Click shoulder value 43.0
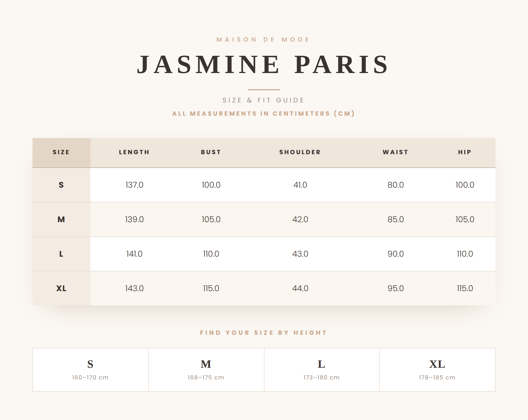 pyautogui.click(x=300, y=254)
